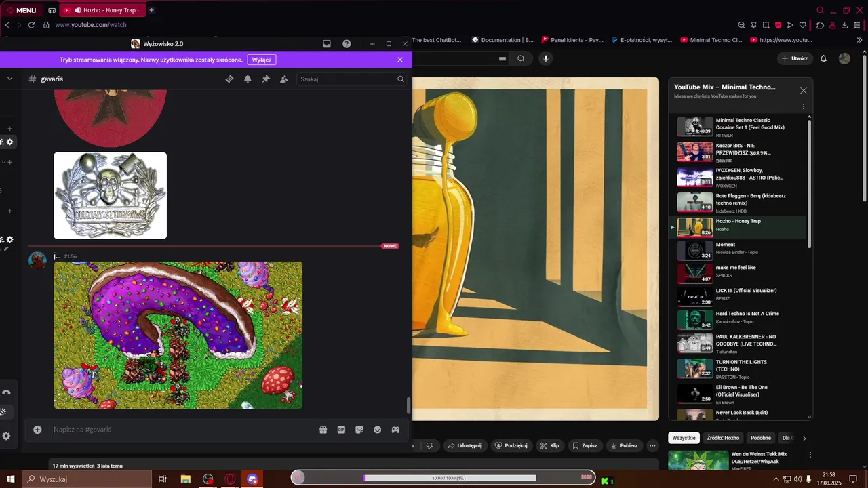Click the Podziękuj thanks button

pyautogui.click(x=511, y=445)
